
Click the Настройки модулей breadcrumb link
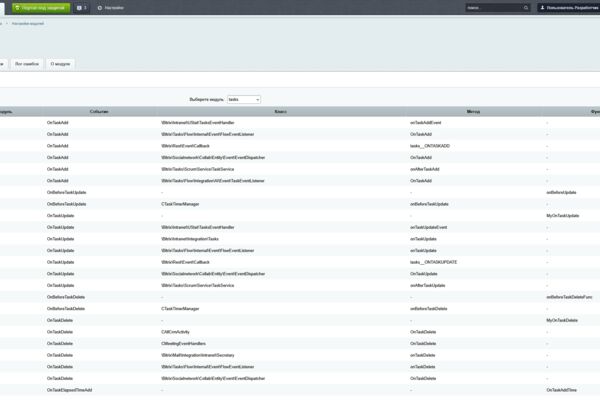pyautogui.click(x=28, y=24)
